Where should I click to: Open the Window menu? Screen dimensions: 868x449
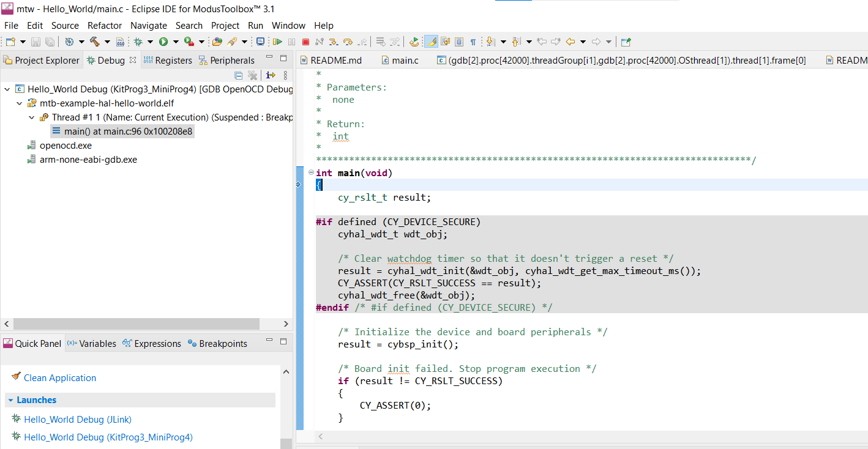tap(288, 26)
